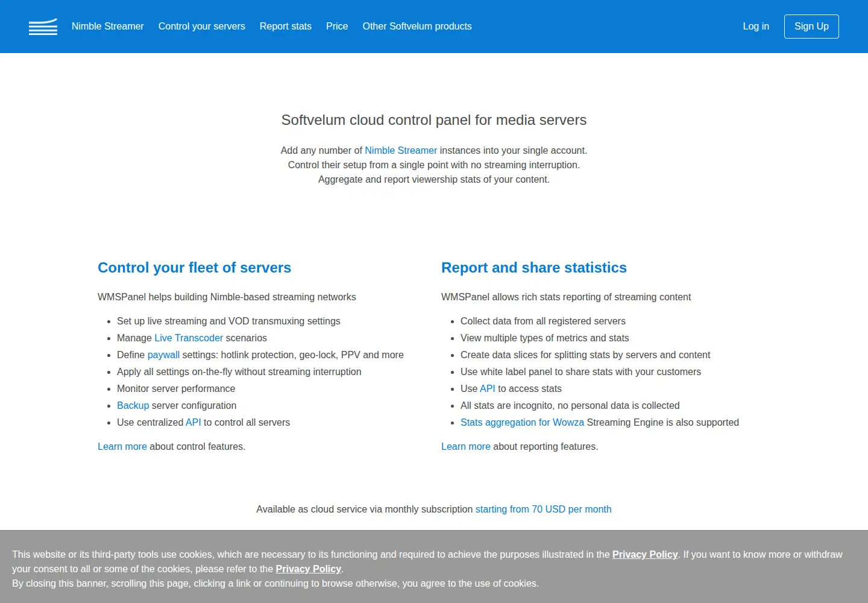The width and height of the screenshot is (868, 603).
Task: Click 'Apply all settings on-the-fly' list item
Action: pyautogui.click(x=239, y=372)
